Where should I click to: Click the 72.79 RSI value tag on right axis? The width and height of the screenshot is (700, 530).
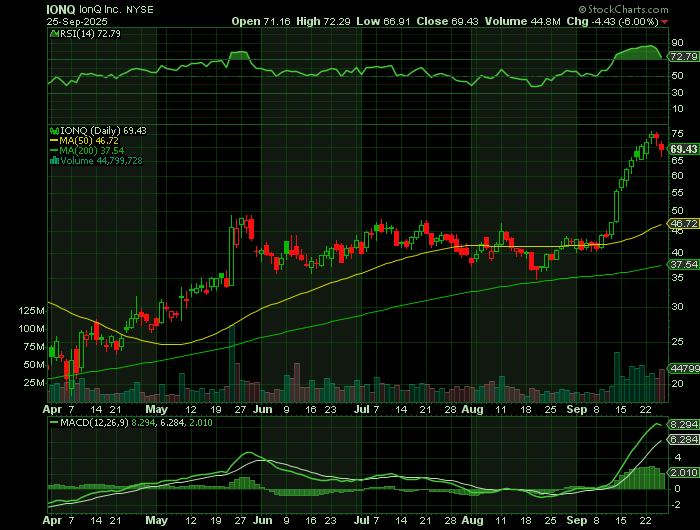pos(683,57)
